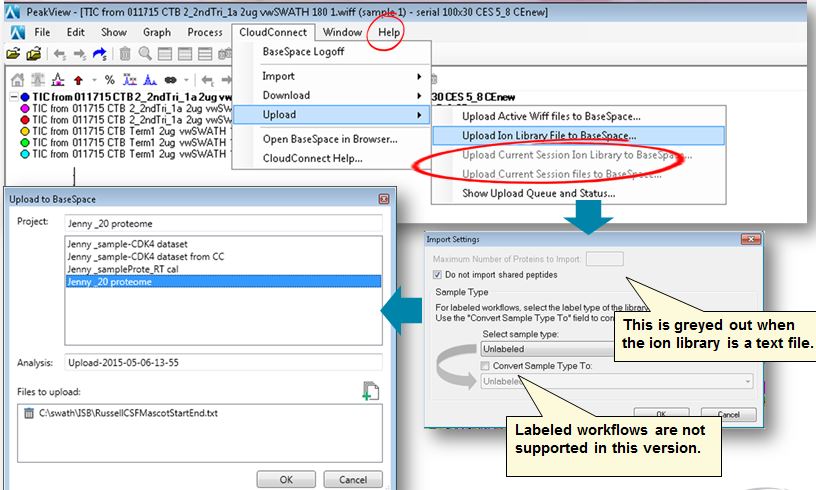816x490 pixels.
Task: Click the blue trace color circle
Action: pyautogui.click(x=24, y=97)
